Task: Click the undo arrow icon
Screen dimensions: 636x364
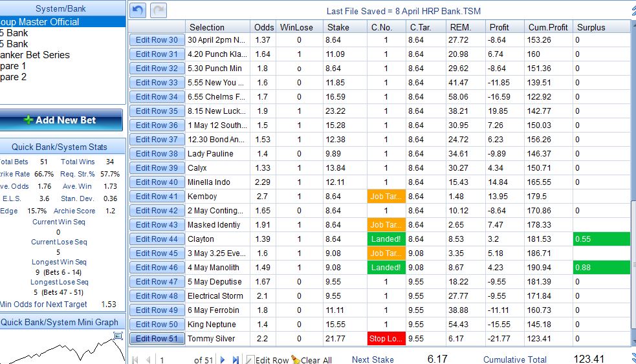Action: [138, 10]
